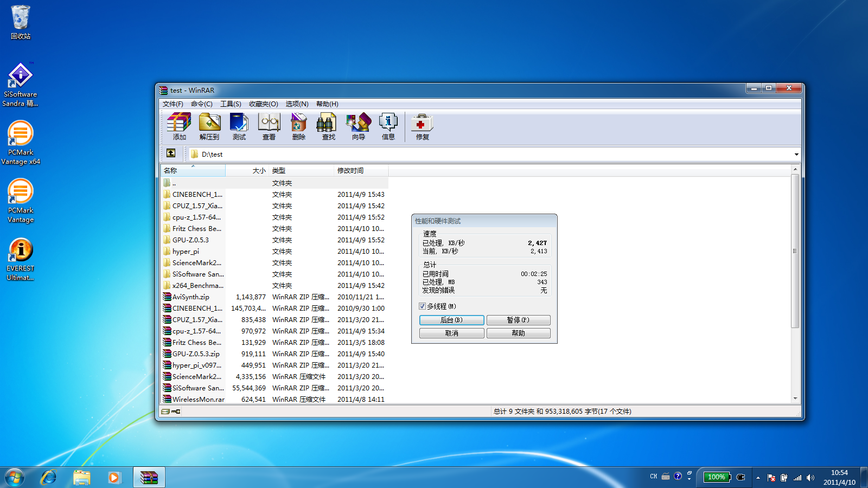This screenshot has height=488, width=868.
Task: Click WinRAR taskbar button
Action: [149, 478]
